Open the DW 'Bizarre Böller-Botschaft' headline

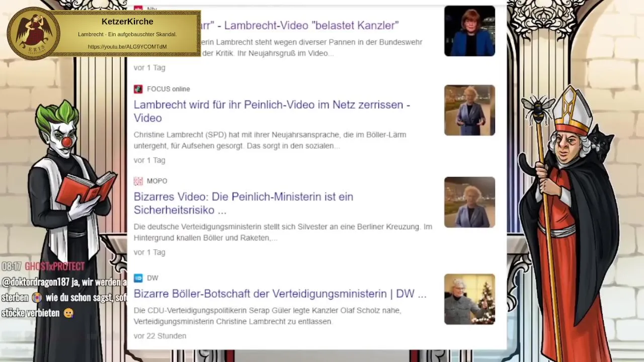[x=280, y=294]
